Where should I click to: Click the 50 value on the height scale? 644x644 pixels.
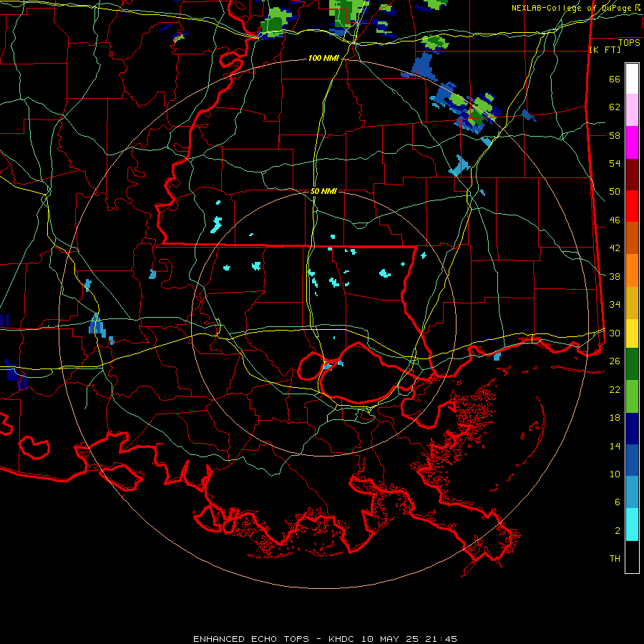[x=615, y=192]
